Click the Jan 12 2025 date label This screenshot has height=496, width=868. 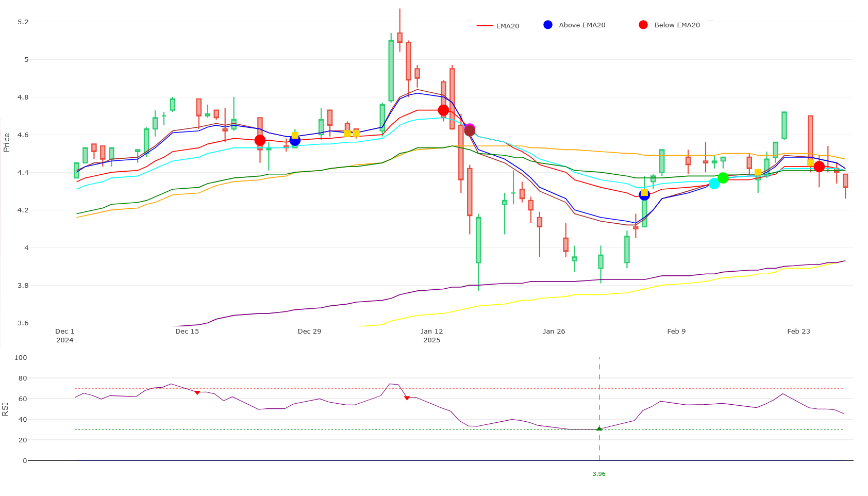[431, 336]
